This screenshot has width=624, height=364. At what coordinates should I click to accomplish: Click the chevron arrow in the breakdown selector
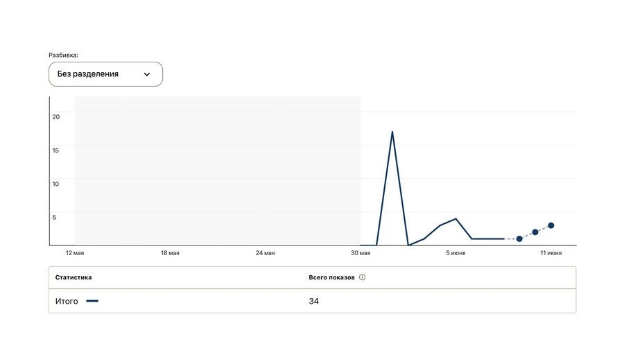(147, 74)
